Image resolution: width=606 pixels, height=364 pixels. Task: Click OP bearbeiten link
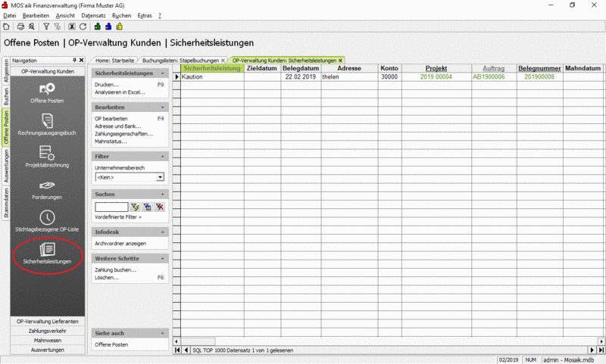111,119
